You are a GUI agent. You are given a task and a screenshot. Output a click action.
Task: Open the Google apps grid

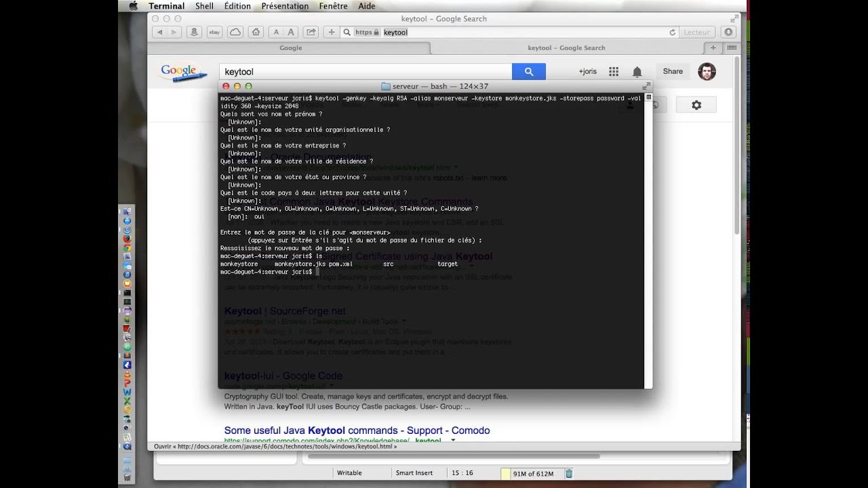614,71
